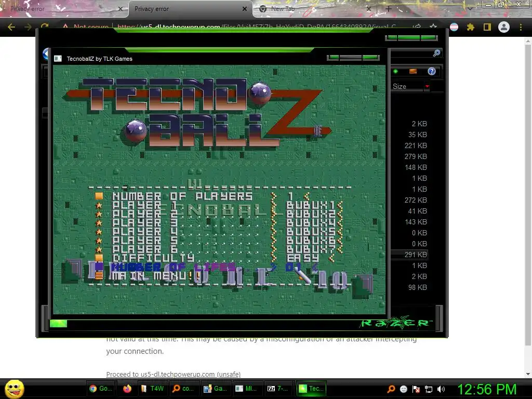Select the highlighted 291 KB file row
The width and height of the screenshot is (532, 399).
pos(409,255)
